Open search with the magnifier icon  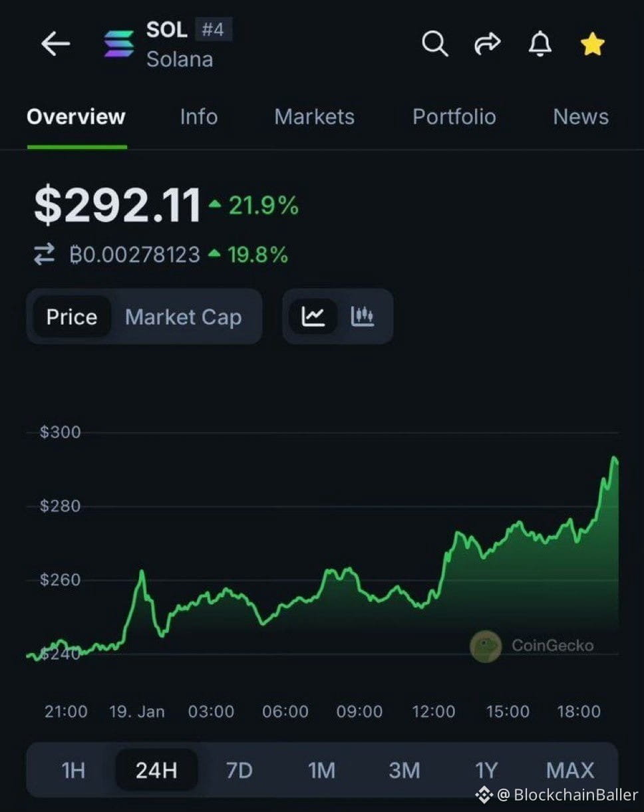(x=435, y=45)
